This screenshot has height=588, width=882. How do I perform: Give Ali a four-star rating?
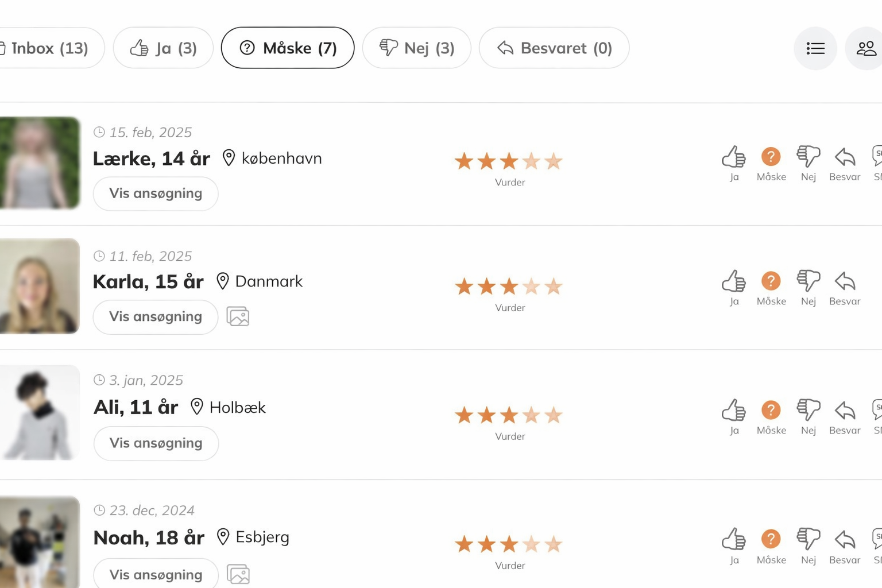[531, 415]
